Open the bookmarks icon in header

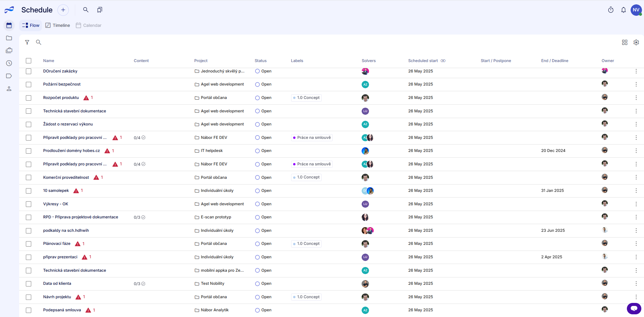click(x=100, y=10)
